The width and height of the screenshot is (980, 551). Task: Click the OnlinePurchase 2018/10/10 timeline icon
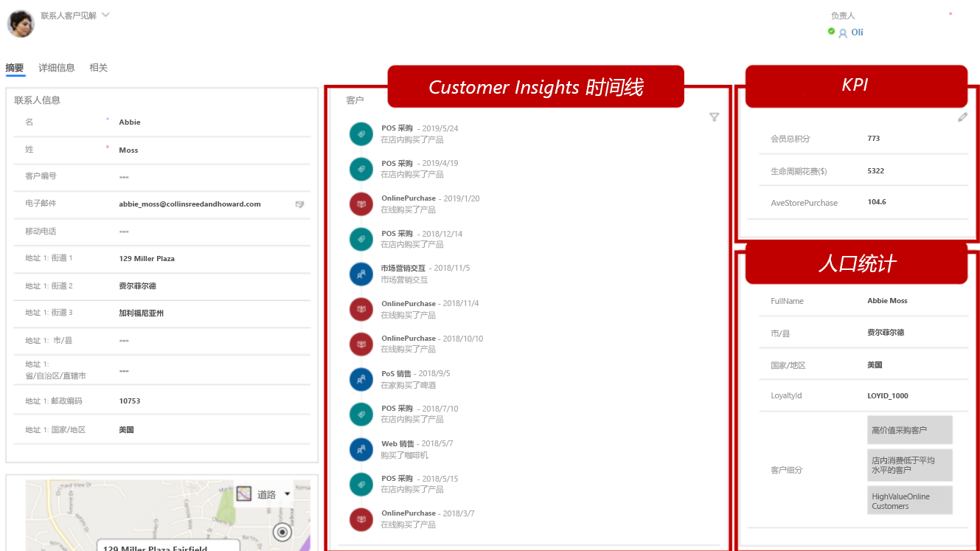(361, 344)
